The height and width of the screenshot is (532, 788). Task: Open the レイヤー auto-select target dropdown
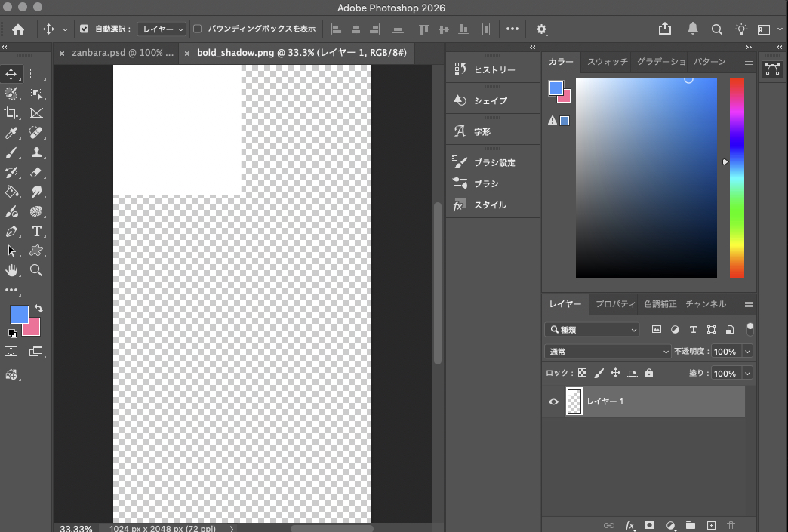(163, 29)
